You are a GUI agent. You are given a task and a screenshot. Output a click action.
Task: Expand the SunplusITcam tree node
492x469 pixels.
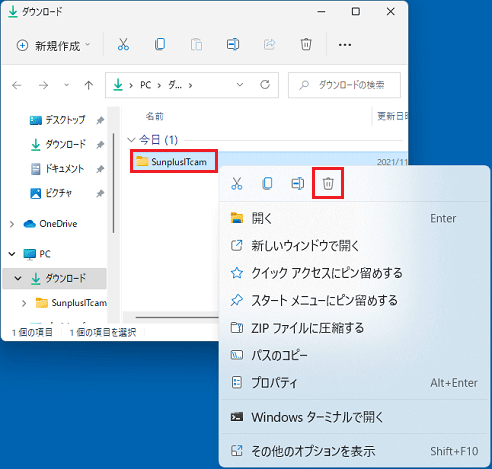point(24,303)
